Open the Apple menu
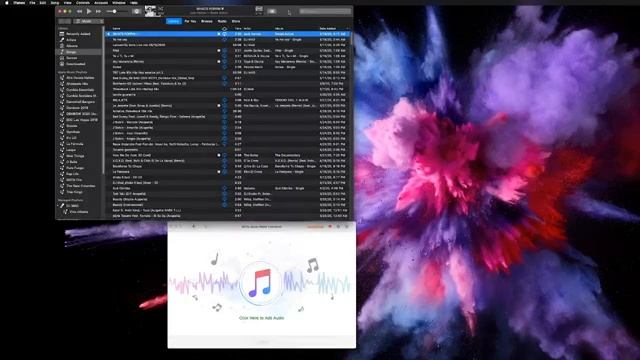Viewport: 640px width, 360px height. [x=7, y=2]
